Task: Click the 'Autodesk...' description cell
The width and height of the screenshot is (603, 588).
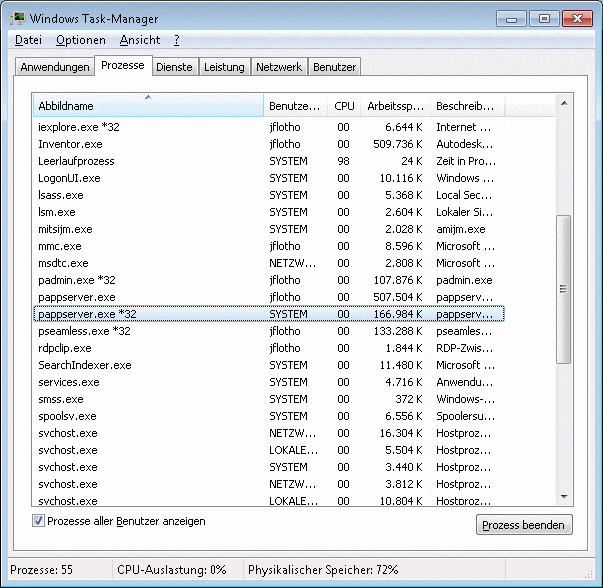Action: coord(465,144)
